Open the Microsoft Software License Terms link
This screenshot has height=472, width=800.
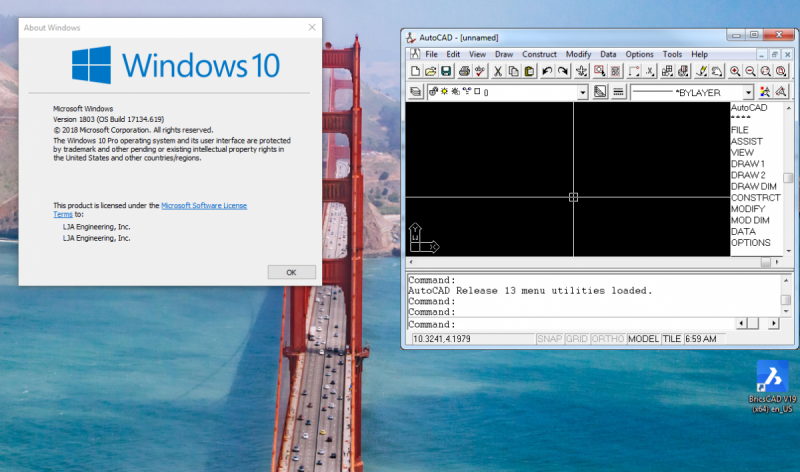203,205
